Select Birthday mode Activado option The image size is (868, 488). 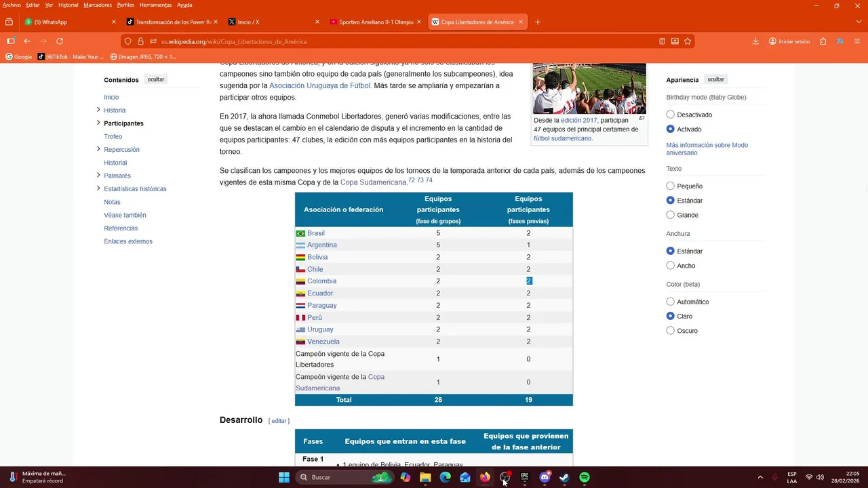670,129
